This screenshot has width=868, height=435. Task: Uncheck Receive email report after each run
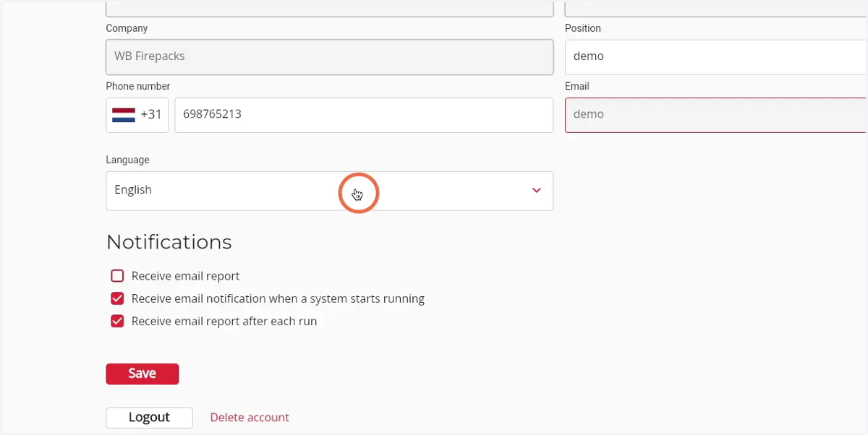(x=117, y=322)
